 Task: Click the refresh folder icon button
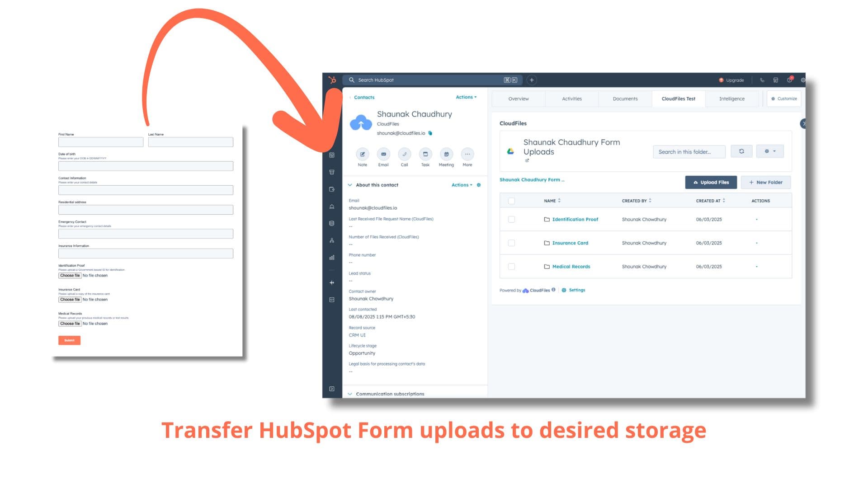pos(741,151)
